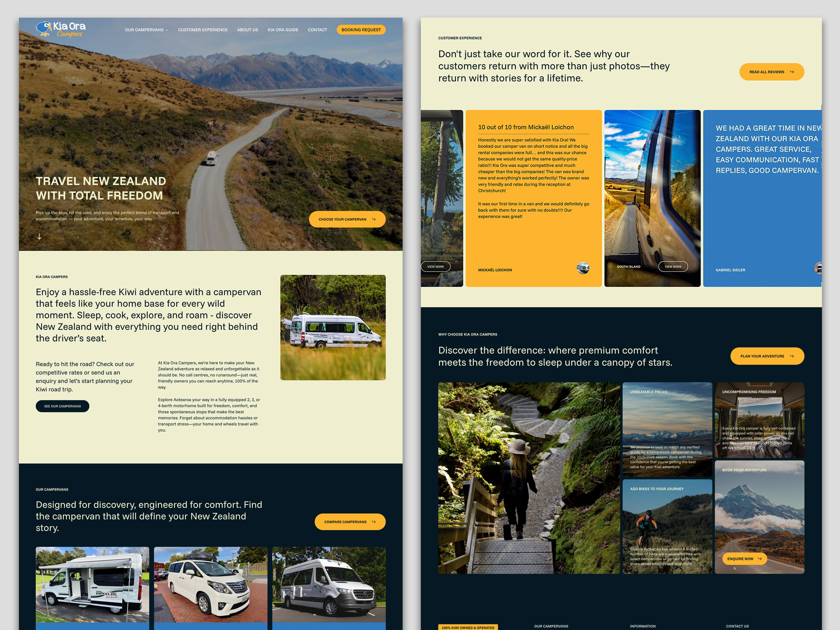Open the Contact page from the navigation

[317, 30]
